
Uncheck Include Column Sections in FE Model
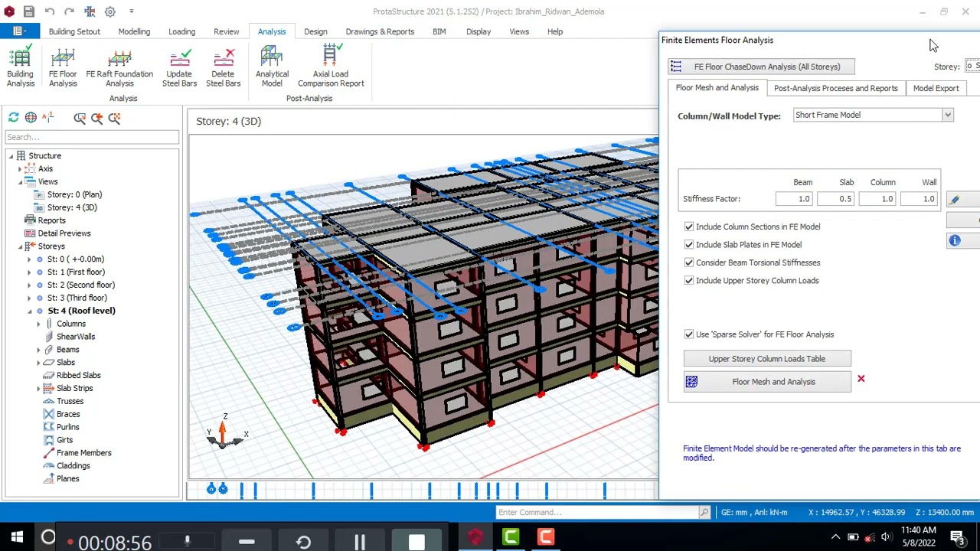[689, 227]
